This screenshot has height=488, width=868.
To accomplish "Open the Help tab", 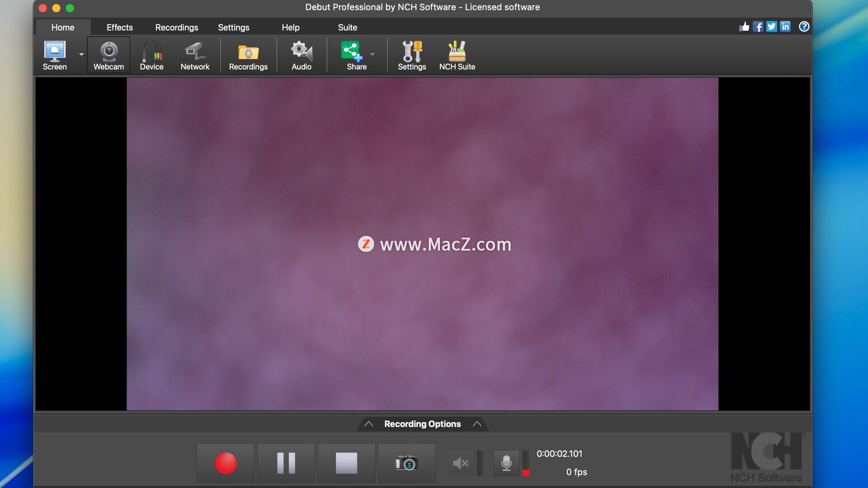I will 291,27.
